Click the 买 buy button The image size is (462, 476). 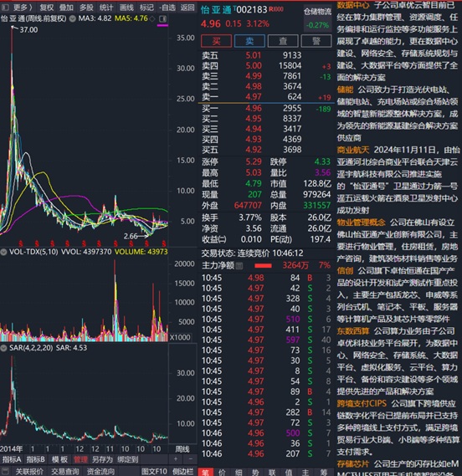click(x=216, y=41)
